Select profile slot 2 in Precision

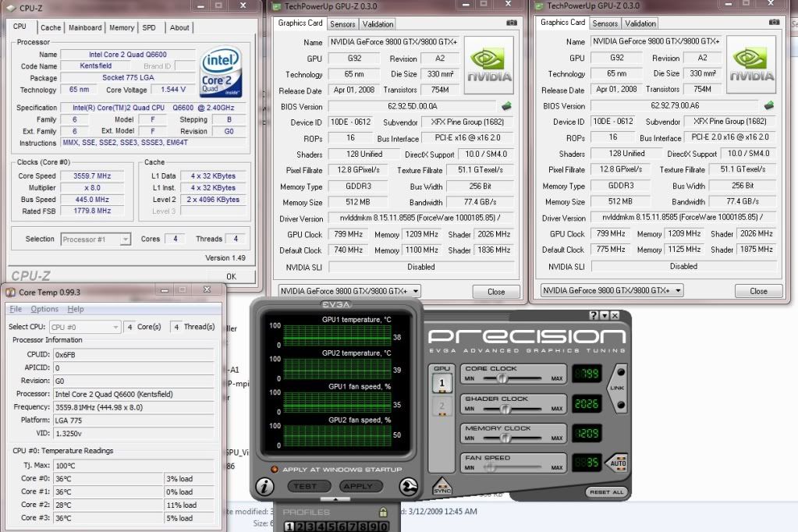point(300,527)
